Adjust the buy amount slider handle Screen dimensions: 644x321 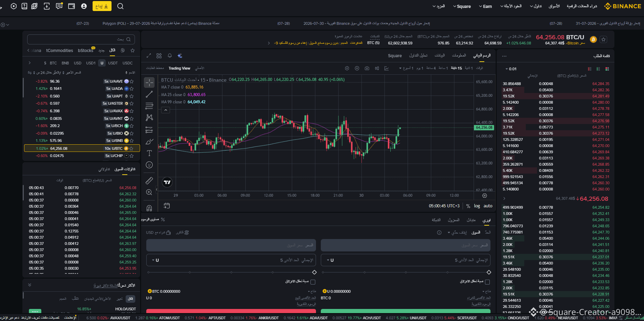click(x=489, y=272)
